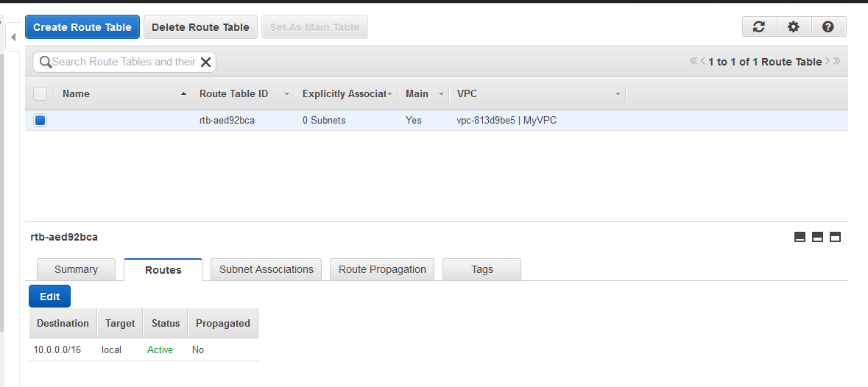Viewport: 868px width, 387px height.
Task: Sort by Name column arrow
Action: pos(184,94)
